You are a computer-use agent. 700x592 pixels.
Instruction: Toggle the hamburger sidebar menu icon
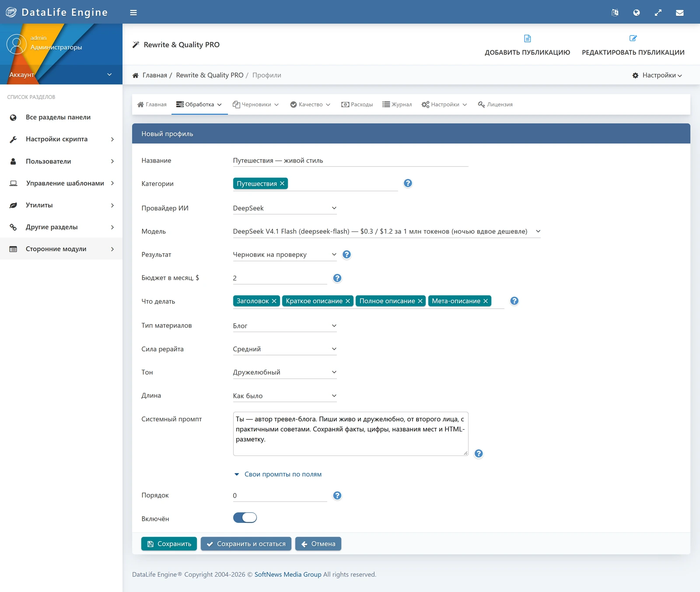coord(133,13)
